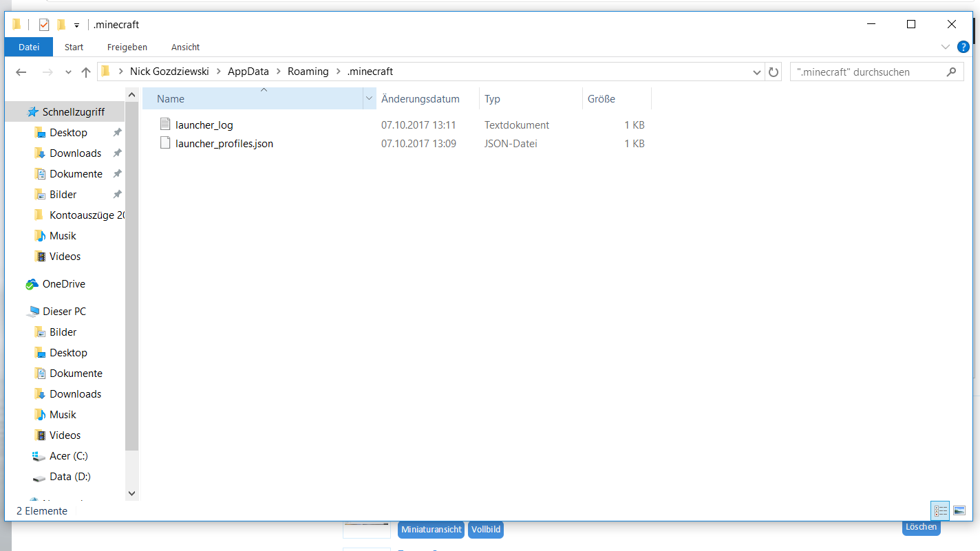Click the Back navigation arrow
Screen dimensions: 980x551
point(21,72)
